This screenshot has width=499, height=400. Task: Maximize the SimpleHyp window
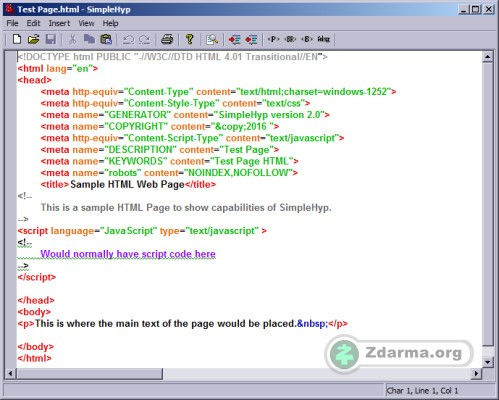click(475, 9)
